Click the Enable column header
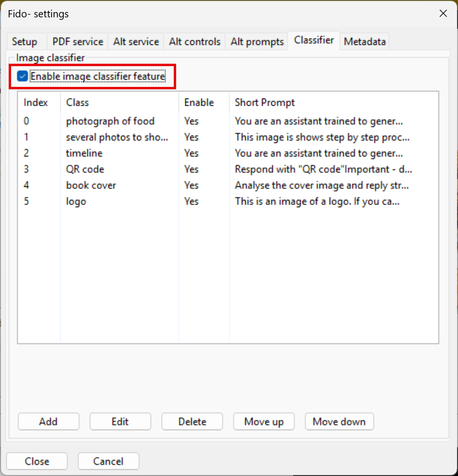The width and height of the screenshot is (458, 476). 204,103
